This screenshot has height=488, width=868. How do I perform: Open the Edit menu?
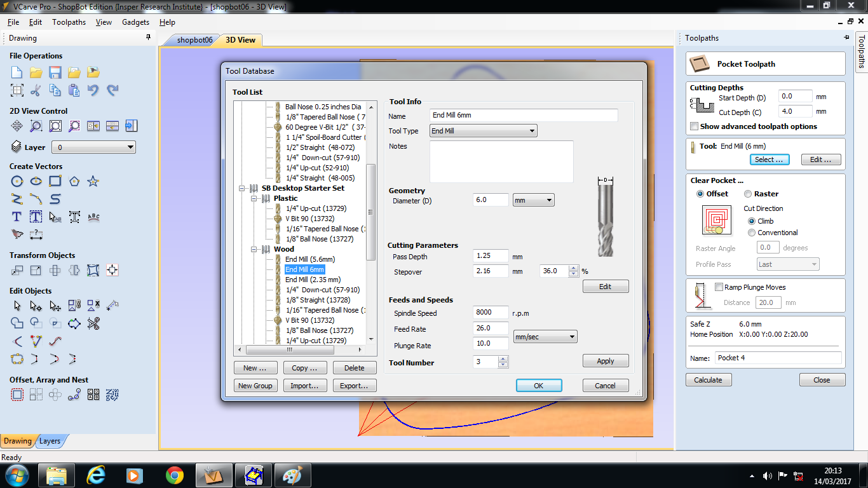click(36, 22)
